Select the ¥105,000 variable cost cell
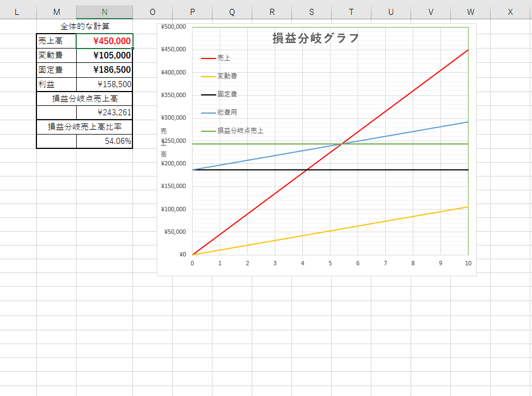The width and height of the screenshot is (532, 396). coord(104,55)
